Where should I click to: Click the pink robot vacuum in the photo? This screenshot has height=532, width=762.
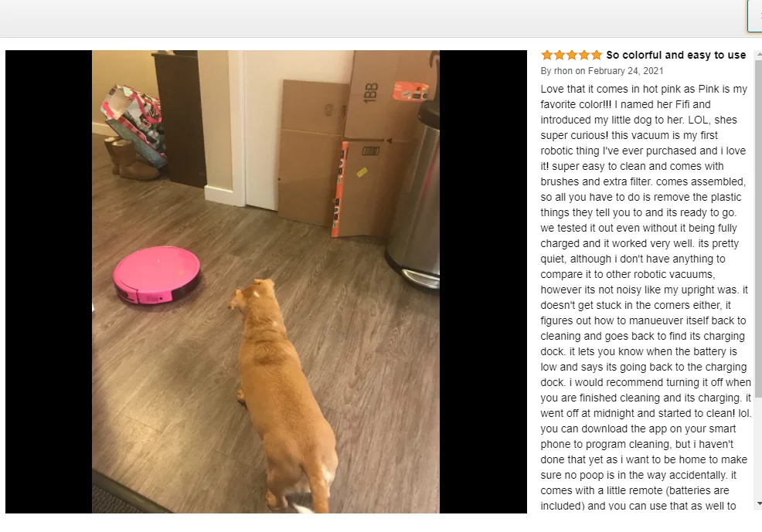[x=157, y=275]
